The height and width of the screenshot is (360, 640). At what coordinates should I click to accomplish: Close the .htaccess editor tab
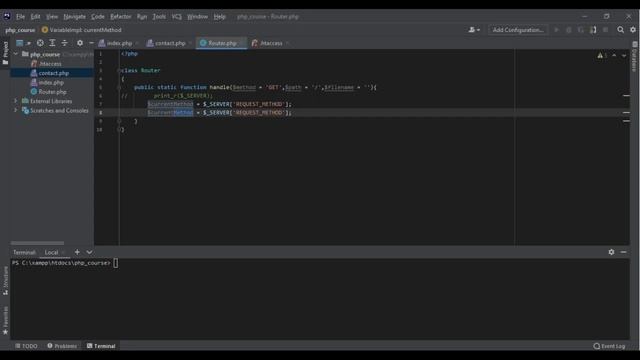[x=287, y=43]
